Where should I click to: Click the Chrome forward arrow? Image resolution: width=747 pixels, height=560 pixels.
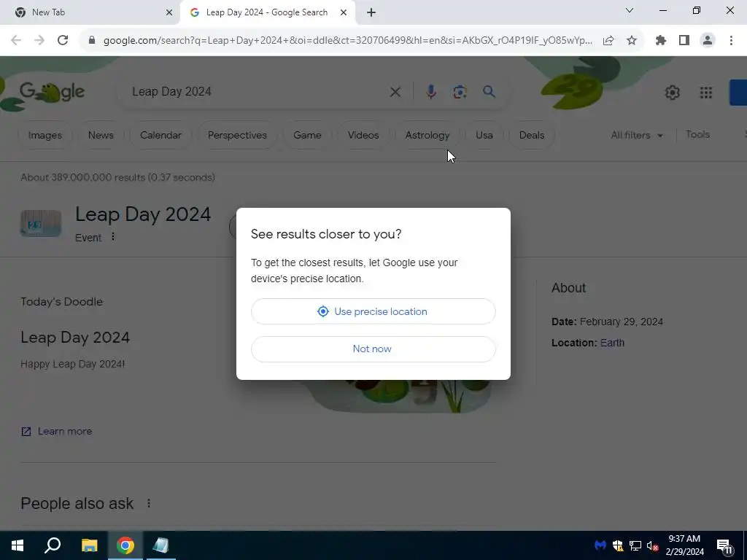tap(39, 41)
